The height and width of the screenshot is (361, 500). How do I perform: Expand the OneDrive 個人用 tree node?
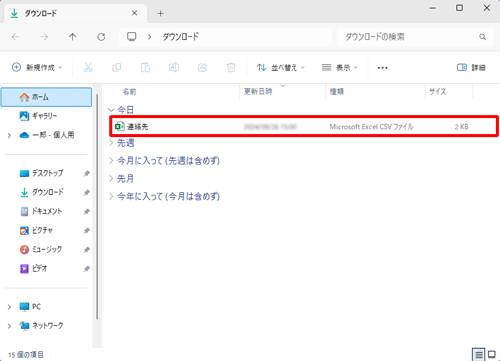(x=9, y=135)
